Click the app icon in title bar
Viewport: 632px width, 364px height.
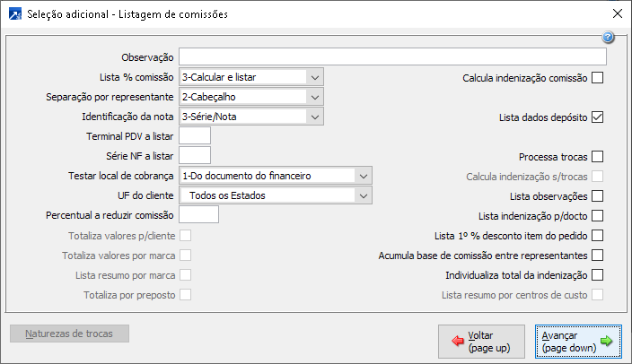click(x=13, y=13)
